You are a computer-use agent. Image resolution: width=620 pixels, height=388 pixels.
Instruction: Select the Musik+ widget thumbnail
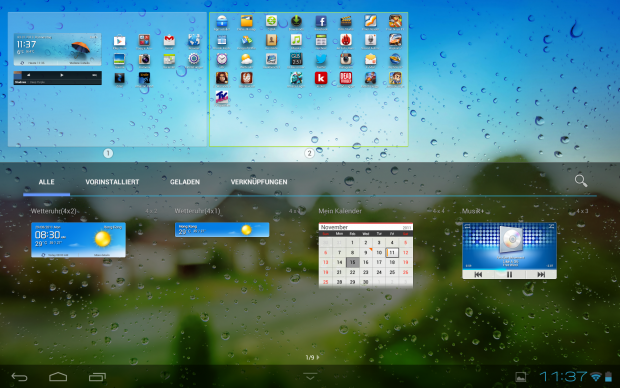509,251
